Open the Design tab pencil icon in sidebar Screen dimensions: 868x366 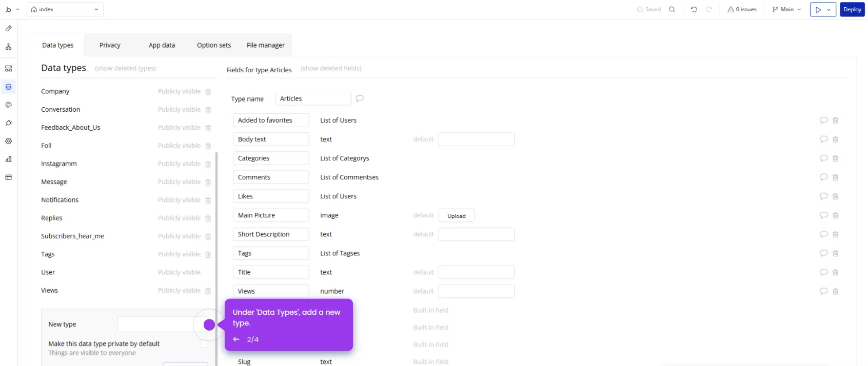pos(9,29)
